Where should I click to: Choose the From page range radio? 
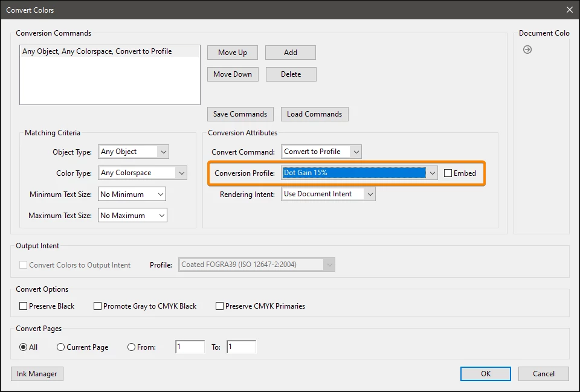[131, 347]
